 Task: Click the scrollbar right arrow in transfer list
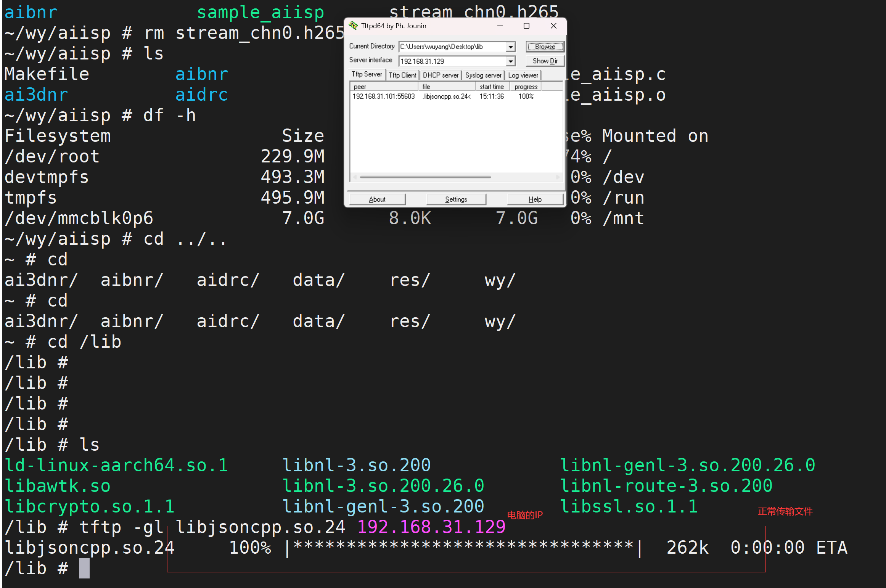click(x=558, y=177)
